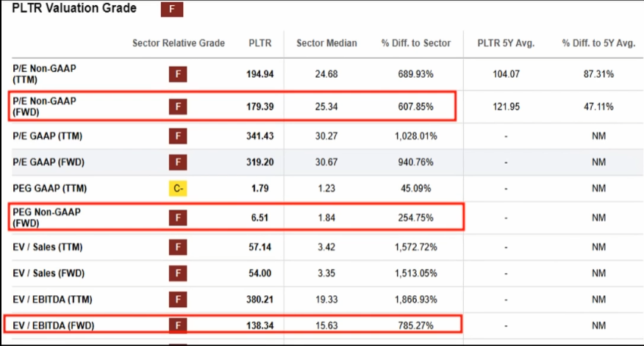Click the % Diff. to Sector column header
The width and height of the screenshot is (644, 346).
coord(416,43)
